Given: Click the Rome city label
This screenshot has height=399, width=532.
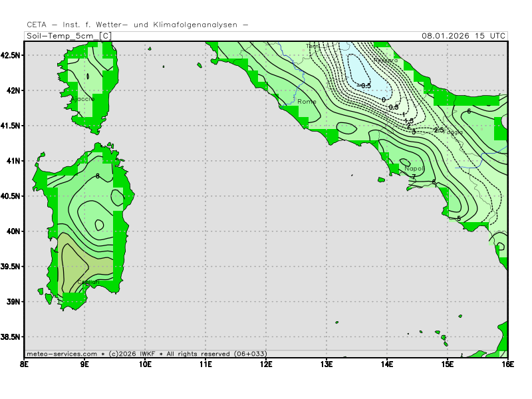Looking at the screenshot, I should (x=307, y=102).
